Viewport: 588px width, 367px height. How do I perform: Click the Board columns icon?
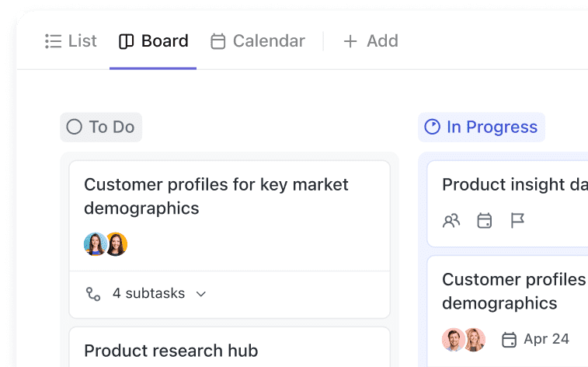pyautogui.click(x=126, y=41)
